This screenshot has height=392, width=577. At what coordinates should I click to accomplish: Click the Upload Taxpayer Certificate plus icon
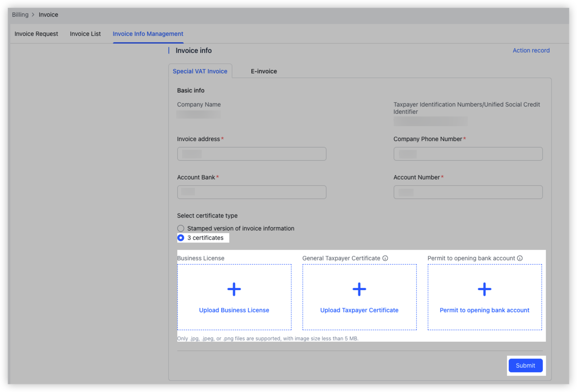click(359, 289)
